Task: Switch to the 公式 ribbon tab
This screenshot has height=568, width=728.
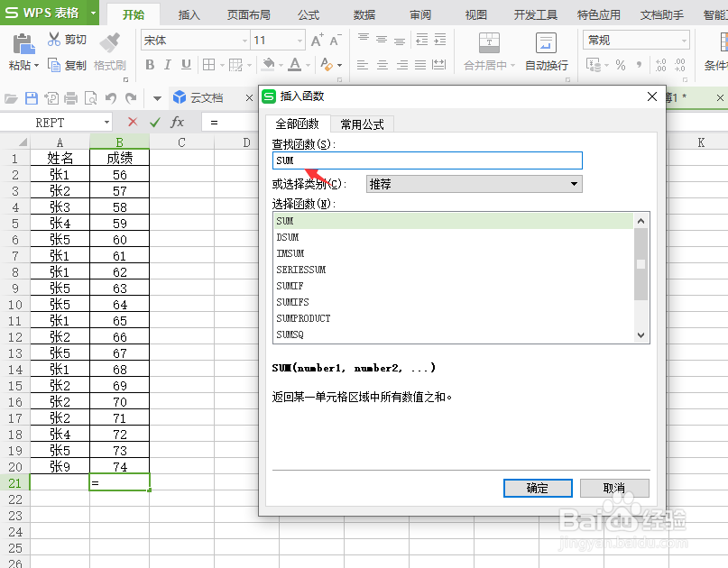Action: (x=308, y=14)
